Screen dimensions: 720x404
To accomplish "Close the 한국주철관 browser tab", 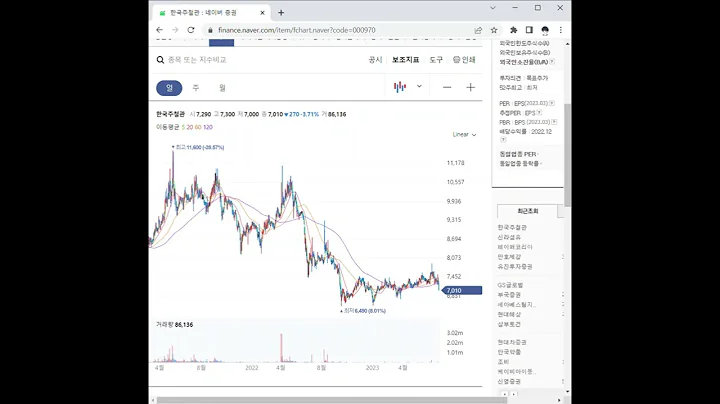I will pyautogui.click(x=263, y=13).
